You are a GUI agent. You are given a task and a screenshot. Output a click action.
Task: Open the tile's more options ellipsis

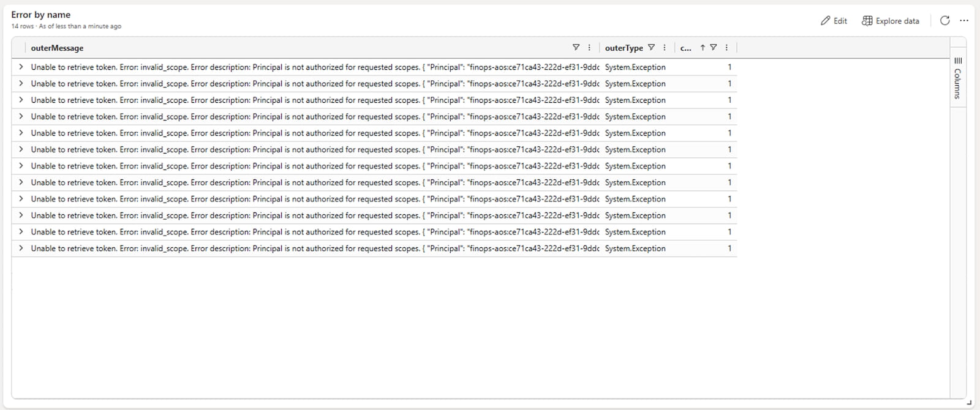tap(964, 21)
